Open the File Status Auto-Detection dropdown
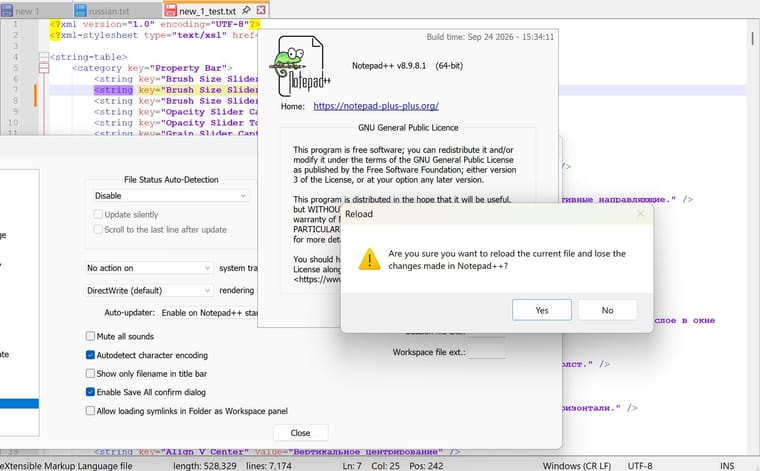 click(x=171, y=196)
